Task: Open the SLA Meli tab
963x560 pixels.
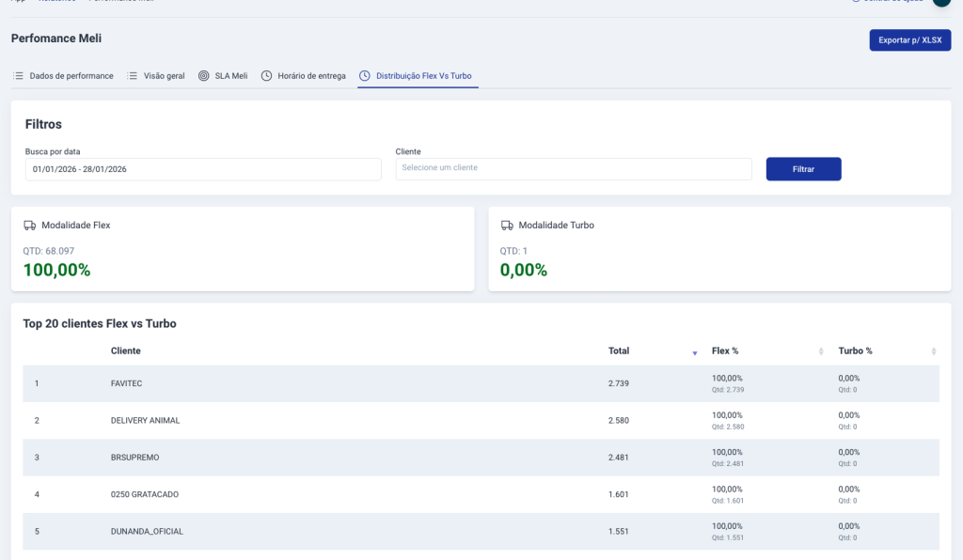Action: tap(230, 75)
